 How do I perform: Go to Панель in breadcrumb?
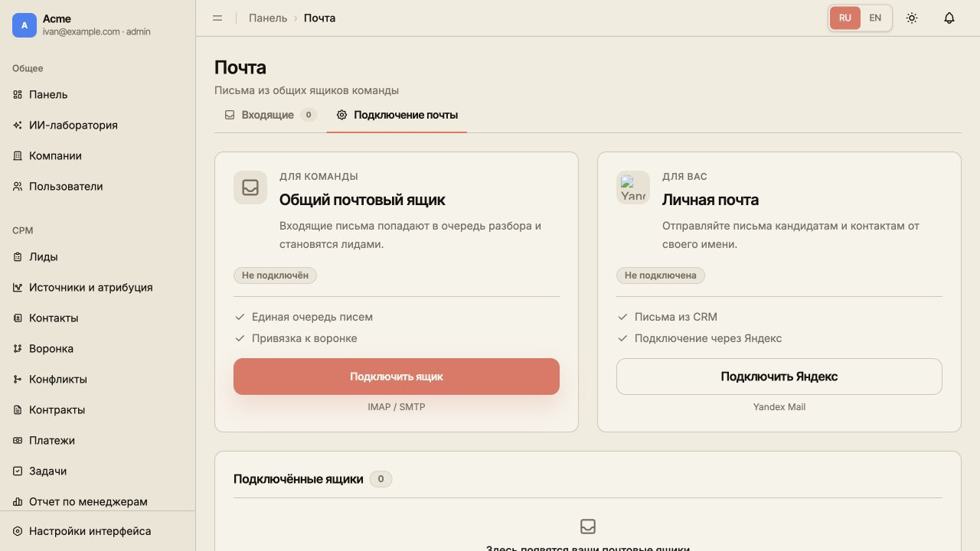tap(268, 18)
